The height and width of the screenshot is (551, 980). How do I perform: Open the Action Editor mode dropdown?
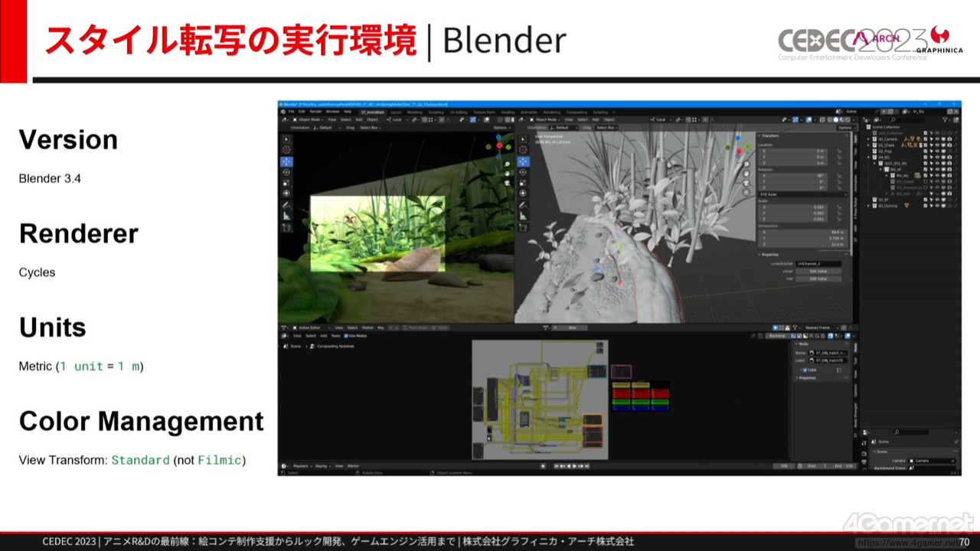[x=312, y=328]
